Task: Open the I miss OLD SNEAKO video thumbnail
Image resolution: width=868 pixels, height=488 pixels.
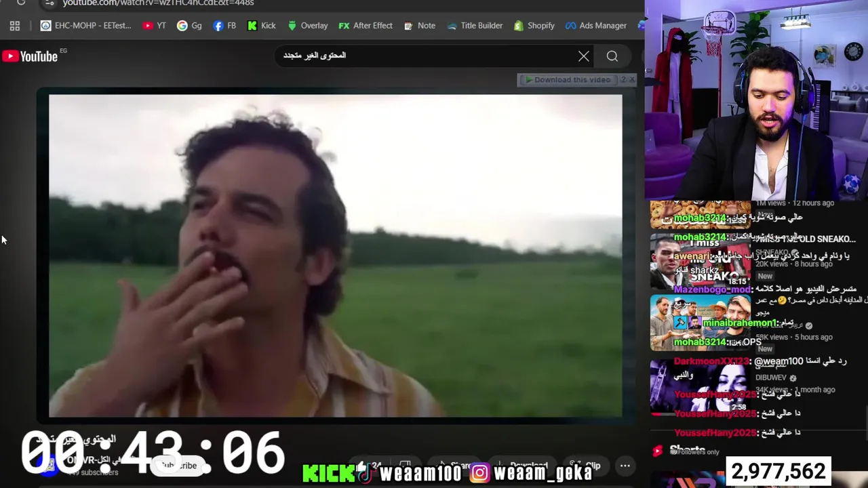Action: [x=701, y=261]
